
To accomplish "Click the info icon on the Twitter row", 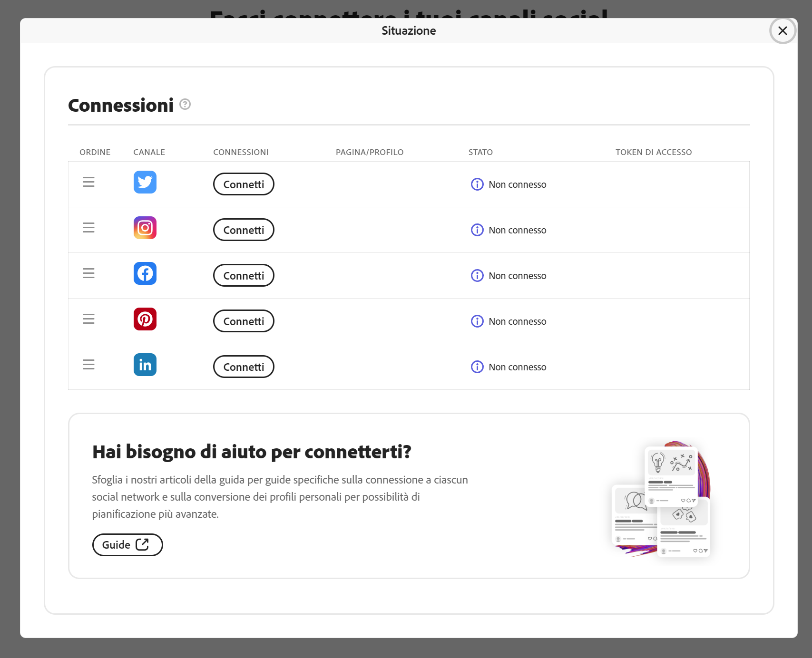I will pyautogui.click(x=477, y=184).
